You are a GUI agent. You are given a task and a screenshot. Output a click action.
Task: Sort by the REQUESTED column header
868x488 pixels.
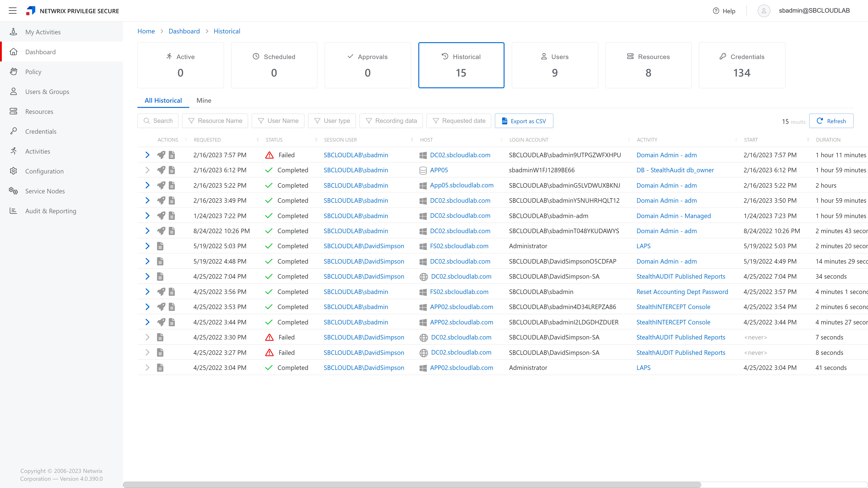click(x=207, y=140)
